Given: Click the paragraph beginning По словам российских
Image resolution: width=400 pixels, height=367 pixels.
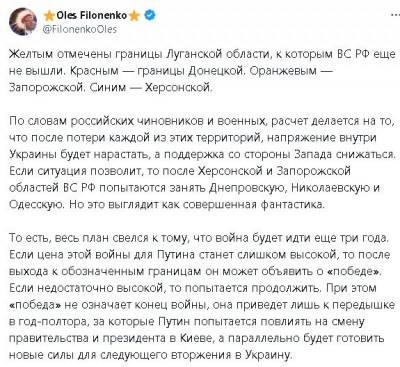Looking at the screenshot, I should click(x=202, y=162).
